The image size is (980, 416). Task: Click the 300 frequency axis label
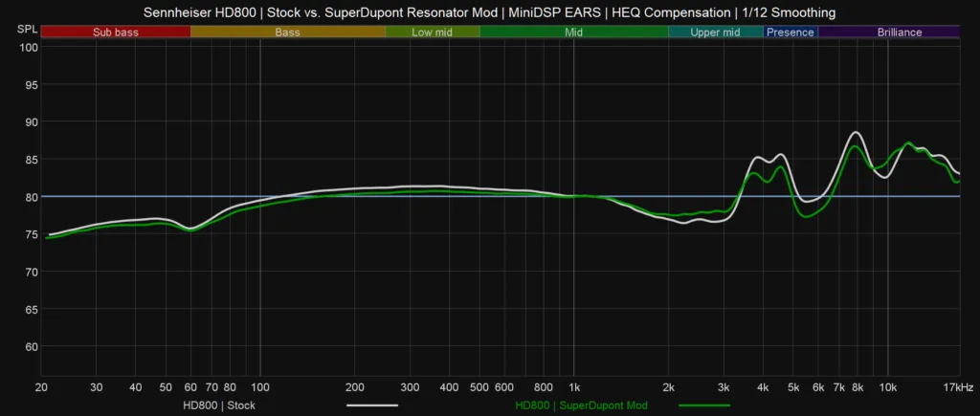click(x=410, y=388)
